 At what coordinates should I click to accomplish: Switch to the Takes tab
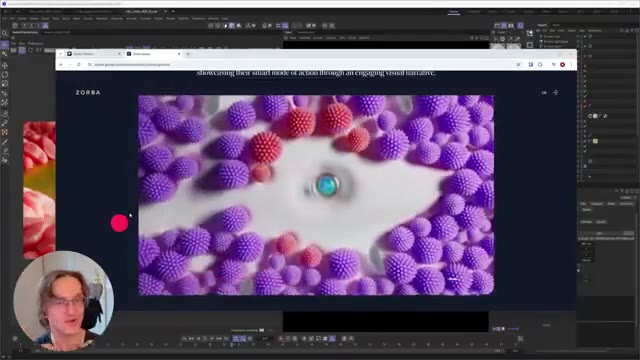point(556,25)
